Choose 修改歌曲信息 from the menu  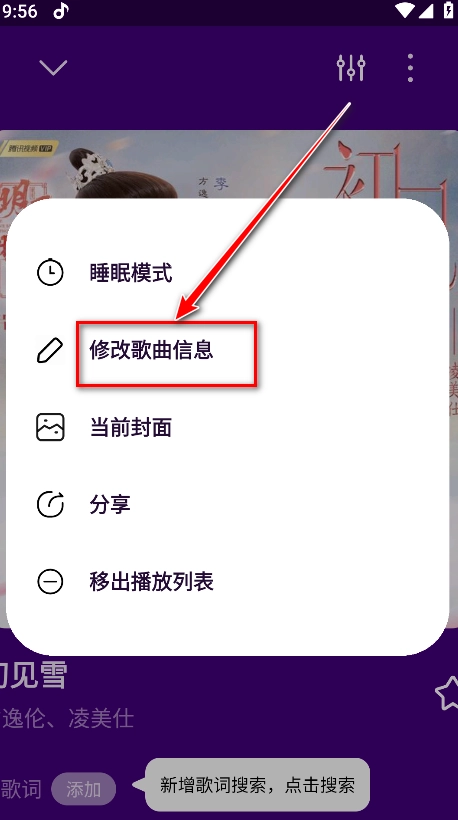click(151, 350)
